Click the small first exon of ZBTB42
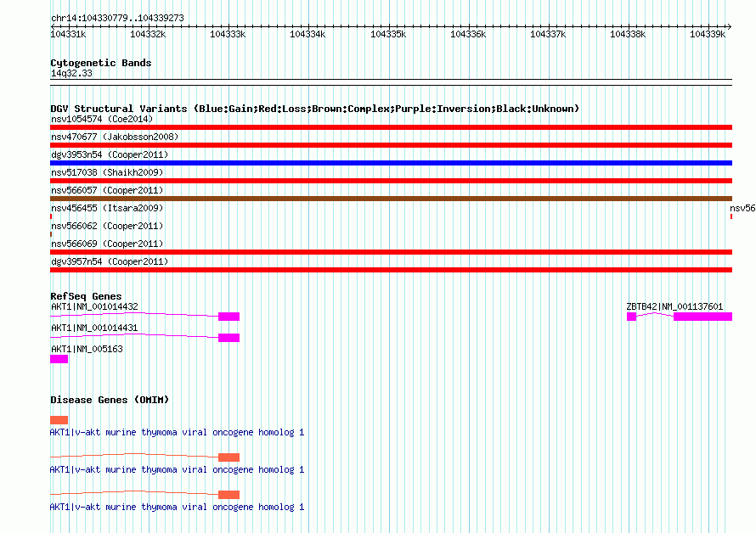The height and width of the screenshot is (533, 756). pyautogui.click(x=632, y=317)
